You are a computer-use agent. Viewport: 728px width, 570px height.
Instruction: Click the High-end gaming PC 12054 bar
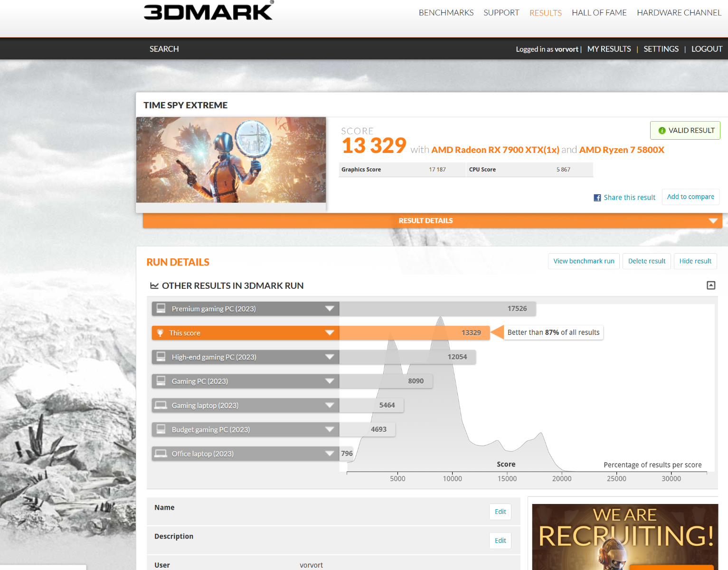tap(407, 357)
